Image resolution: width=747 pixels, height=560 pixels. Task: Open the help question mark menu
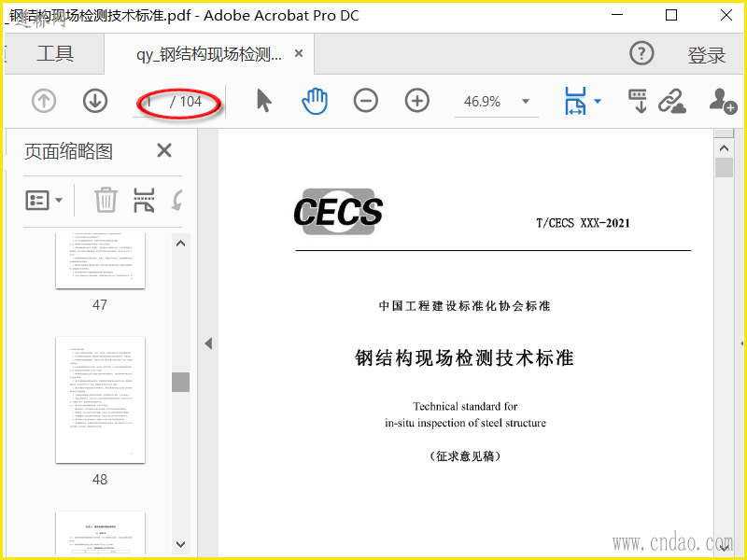[x=641, y=53]
